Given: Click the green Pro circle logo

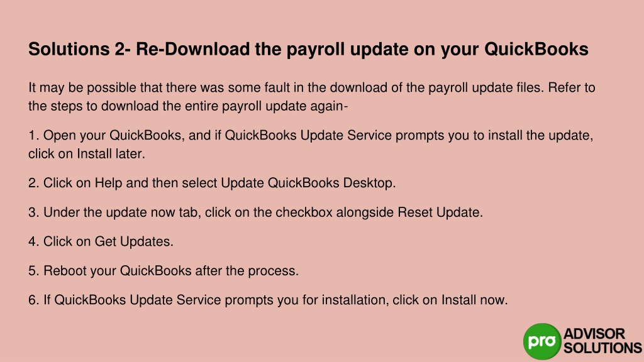Looking at the screenshot, I should 541,341.
